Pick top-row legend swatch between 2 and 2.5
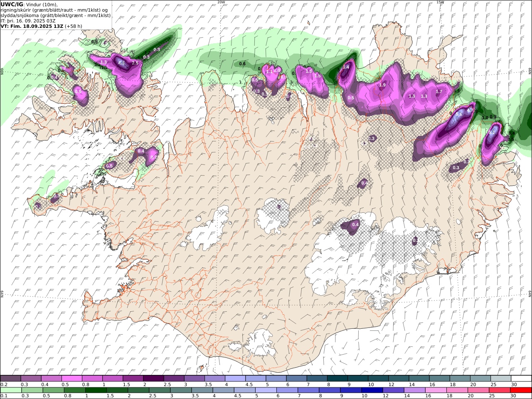Image resolution: width=532 pixels, height=399 pixels. point(153,378)
